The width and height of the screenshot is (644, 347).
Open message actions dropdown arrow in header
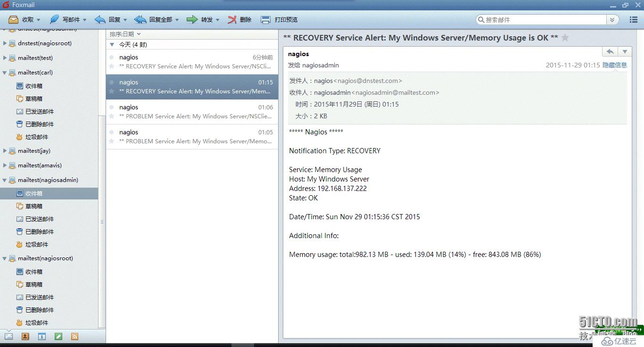(625, 51)
